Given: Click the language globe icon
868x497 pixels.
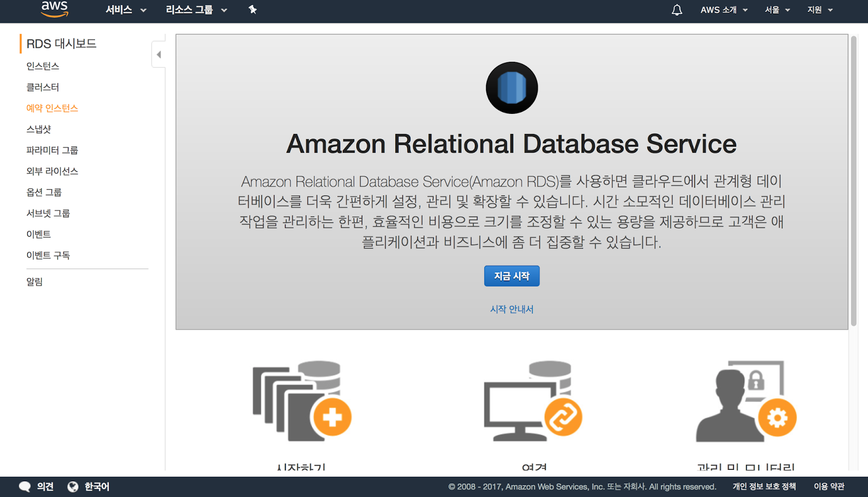Looking at the screenshot, I should pyautogui.click(x=73, y=487).
